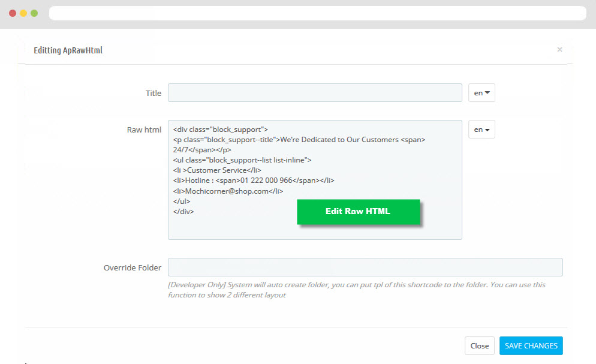
Task: Click the 'Override Folder' label
Action: [x=133, y=268]
